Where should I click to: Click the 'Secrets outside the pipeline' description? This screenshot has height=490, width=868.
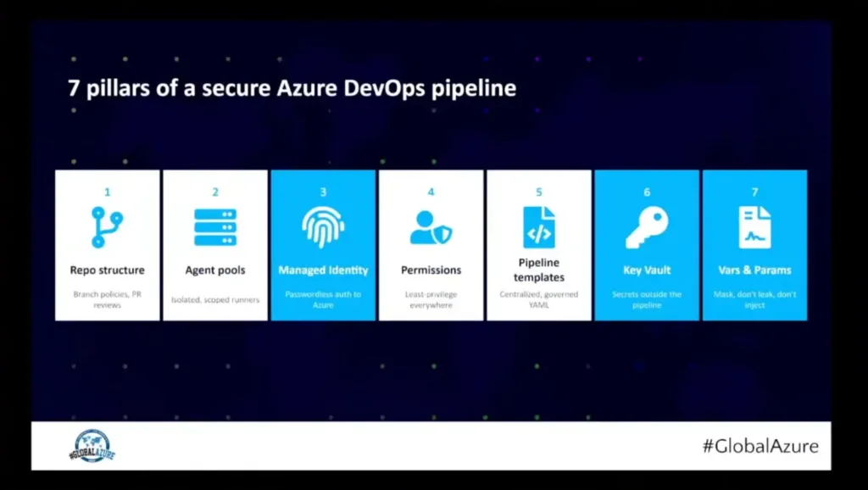[x=647, y=299]
